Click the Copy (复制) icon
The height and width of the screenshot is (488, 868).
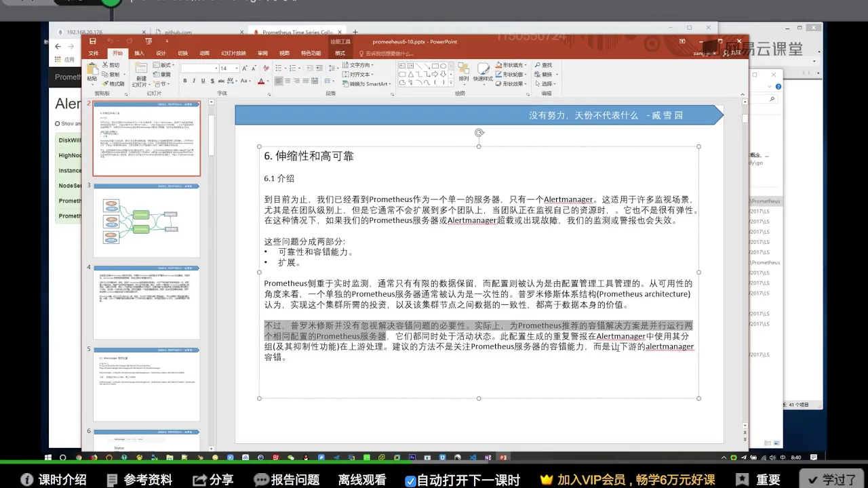click(106, 75)
